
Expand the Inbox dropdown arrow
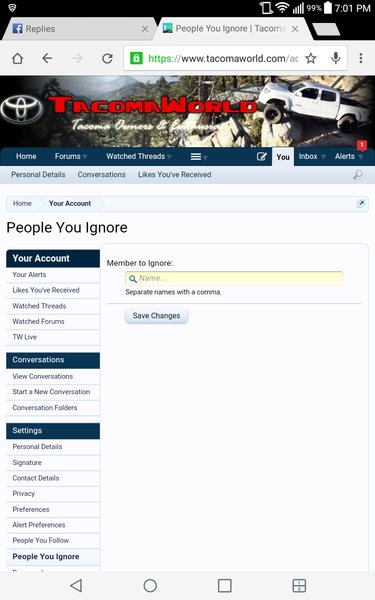point(323,157)
